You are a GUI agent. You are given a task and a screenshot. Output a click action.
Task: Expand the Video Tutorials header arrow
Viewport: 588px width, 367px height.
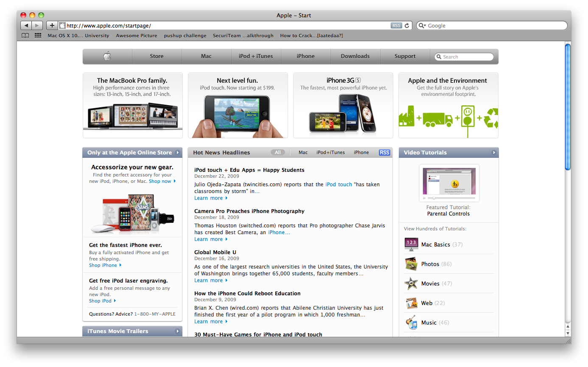(494, 153)
